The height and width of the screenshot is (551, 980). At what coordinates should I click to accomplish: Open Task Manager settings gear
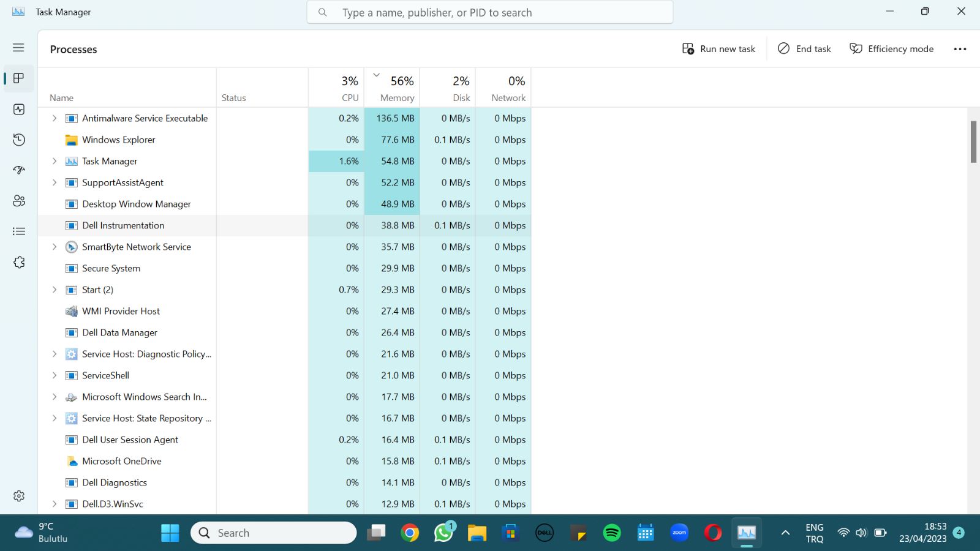tap(19, 496)
